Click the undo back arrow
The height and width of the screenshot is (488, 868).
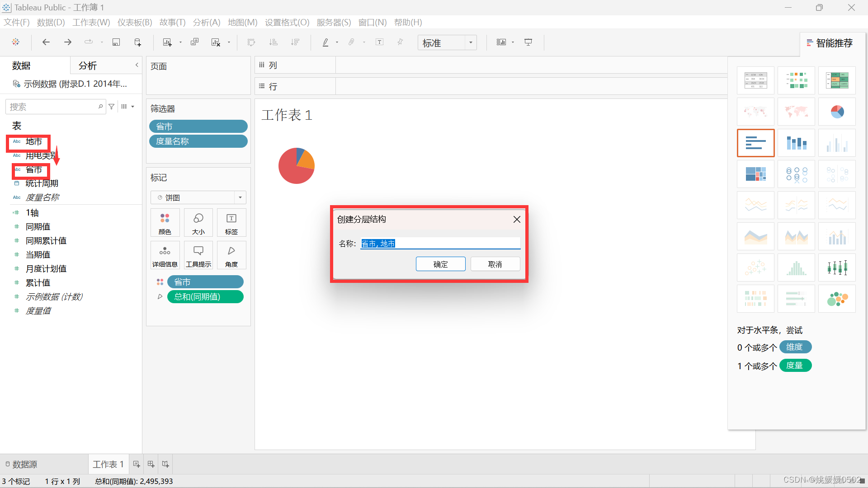pos(46,42)
